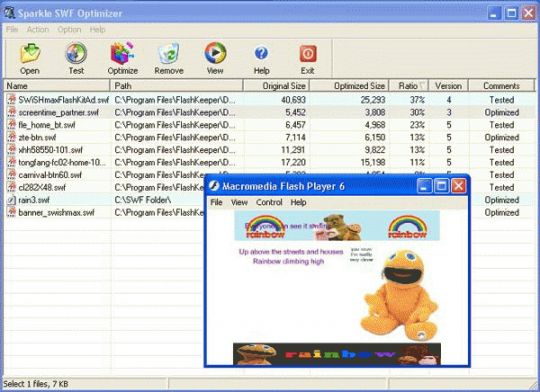This screenshot has height=392, width=540.
Task: Click the C:\SWF Folder\ path cell
Action: (143, 200)
